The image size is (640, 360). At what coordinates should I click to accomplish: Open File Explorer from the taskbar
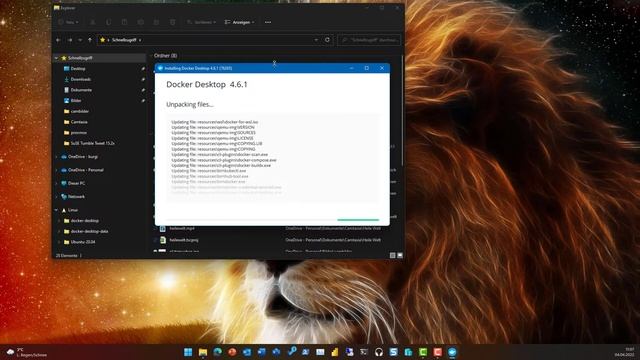click(203, 352)
